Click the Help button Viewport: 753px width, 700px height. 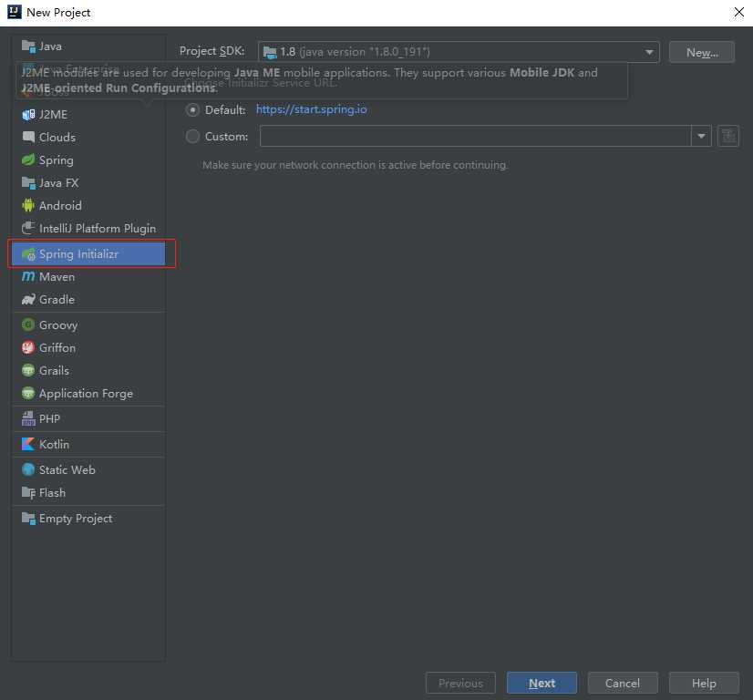coord(704,684)
